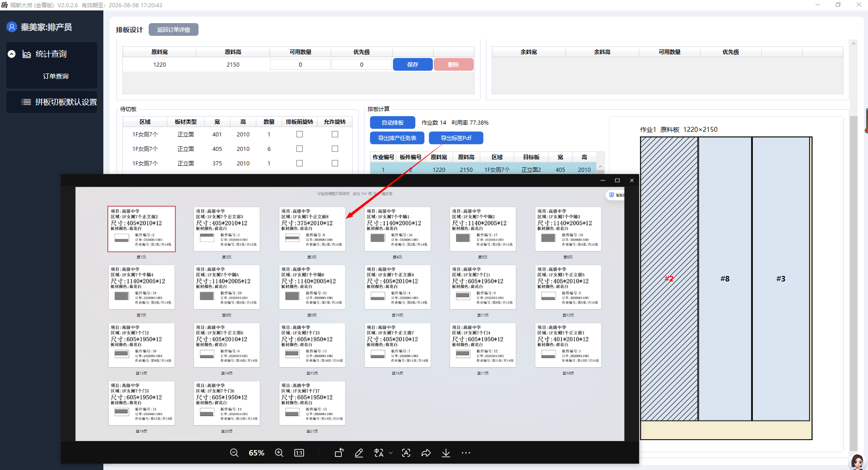Click the 余料宽 column header
This screenshot has width=868, height=470.
529,52
